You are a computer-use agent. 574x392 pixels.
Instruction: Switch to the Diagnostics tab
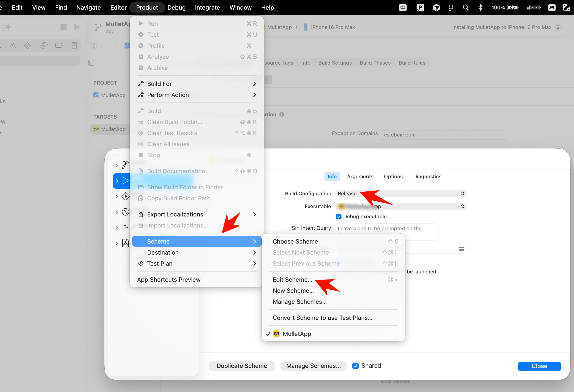427,176
